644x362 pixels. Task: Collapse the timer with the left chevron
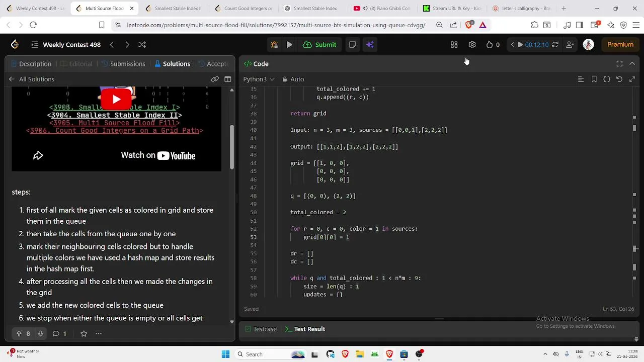coord(512,45)
